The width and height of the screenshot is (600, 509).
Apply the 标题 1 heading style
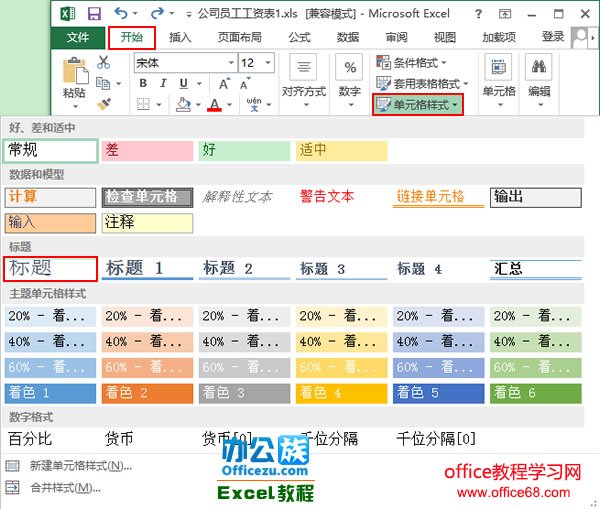tap(147, 269)
